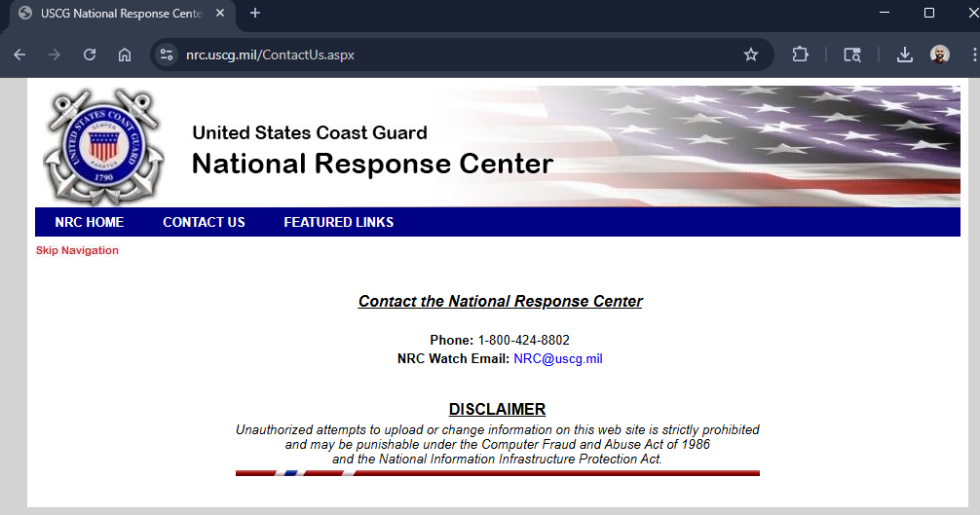Image resolution: width=980 pixels, height=515 pixels.
Task: Close the USCG National Response Center tab
Action: [220, 13]
